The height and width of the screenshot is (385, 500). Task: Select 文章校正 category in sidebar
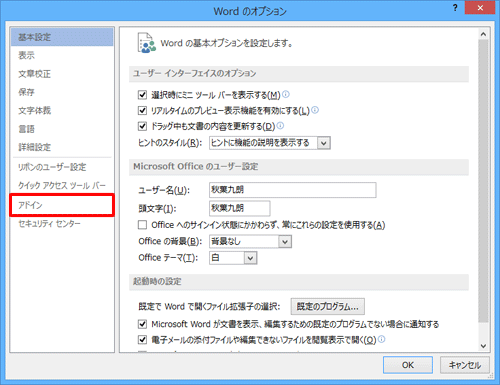(x=62, y=74)
